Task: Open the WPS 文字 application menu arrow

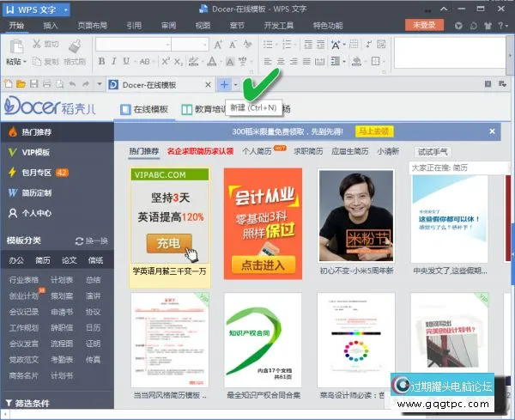Action: (66, 9)
